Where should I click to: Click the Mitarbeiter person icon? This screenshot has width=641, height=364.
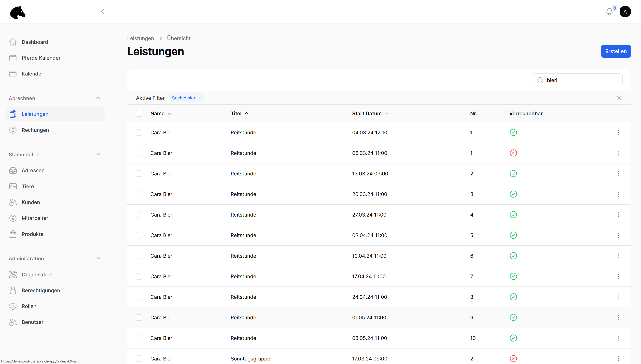[x=13, y=218]
